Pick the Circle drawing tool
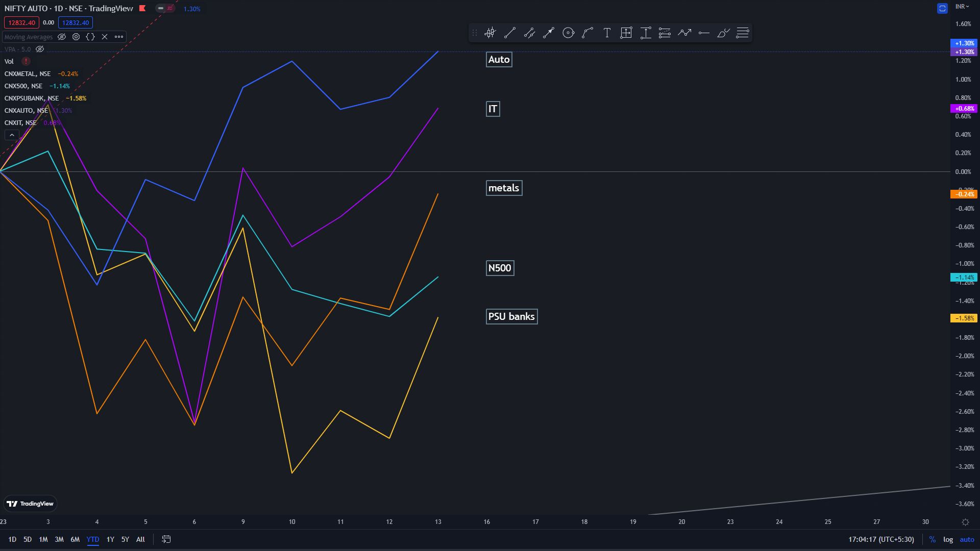This screenshot has width=980, height=551. point(568,33)
